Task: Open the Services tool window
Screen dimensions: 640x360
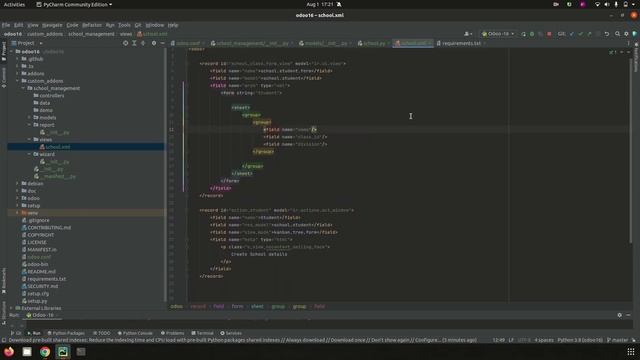Action: point(231,333)
